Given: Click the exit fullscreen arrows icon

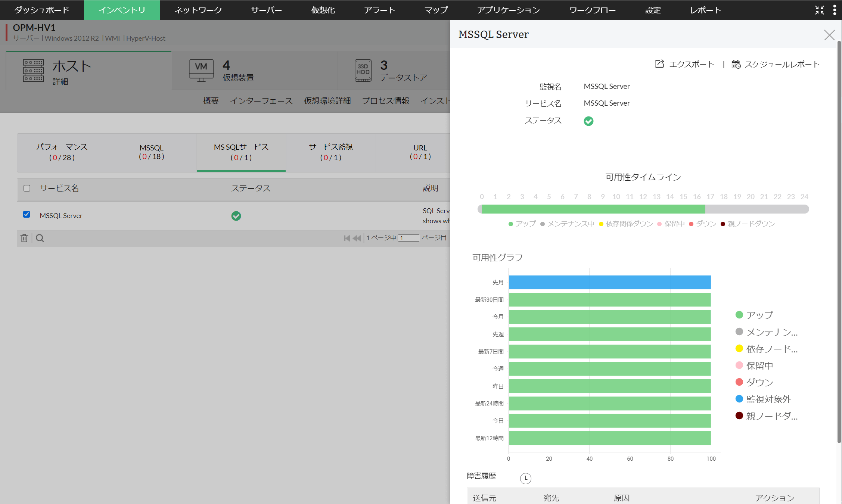Looking at the screenshot, I should point(820,10).
